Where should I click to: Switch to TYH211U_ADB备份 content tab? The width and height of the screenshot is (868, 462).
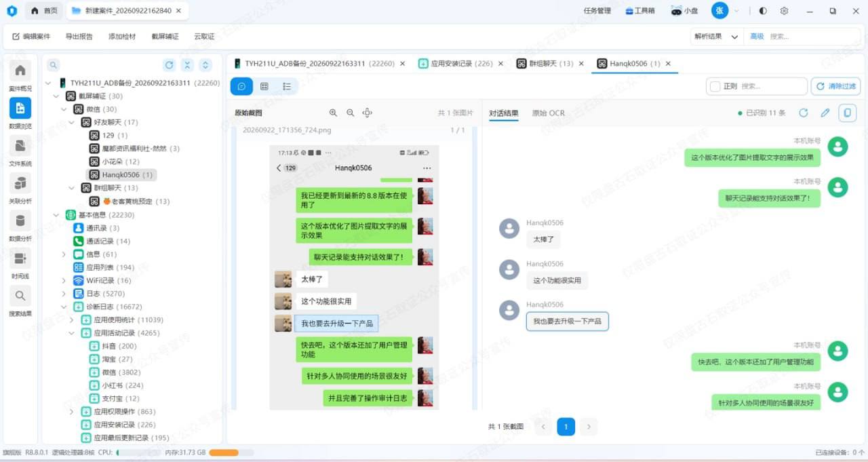pos(319,63)
